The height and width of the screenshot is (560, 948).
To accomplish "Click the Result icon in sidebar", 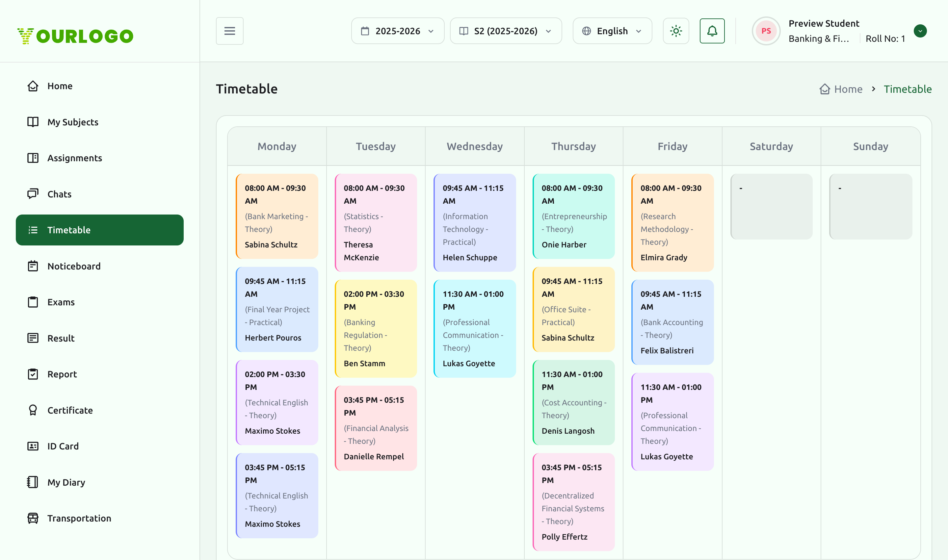I will point(33,338).
